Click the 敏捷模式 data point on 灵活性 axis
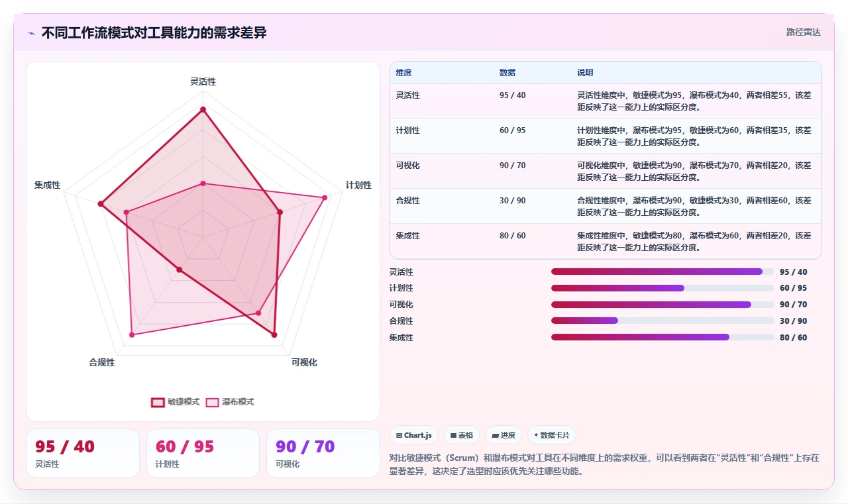The height and width of the screenshot is (504, 848). 203,109
